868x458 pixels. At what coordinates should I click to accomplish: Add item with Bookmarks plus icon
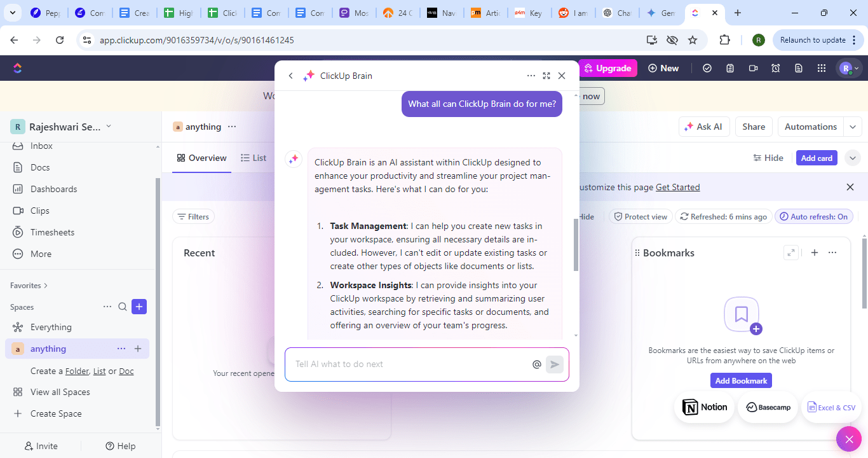pos(815,253)
